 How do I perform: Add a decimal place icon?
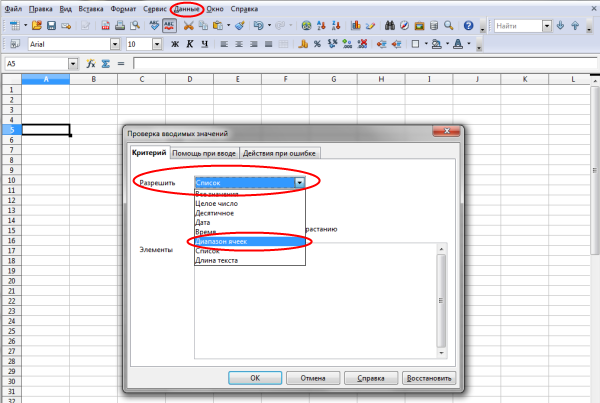[347, 44]
